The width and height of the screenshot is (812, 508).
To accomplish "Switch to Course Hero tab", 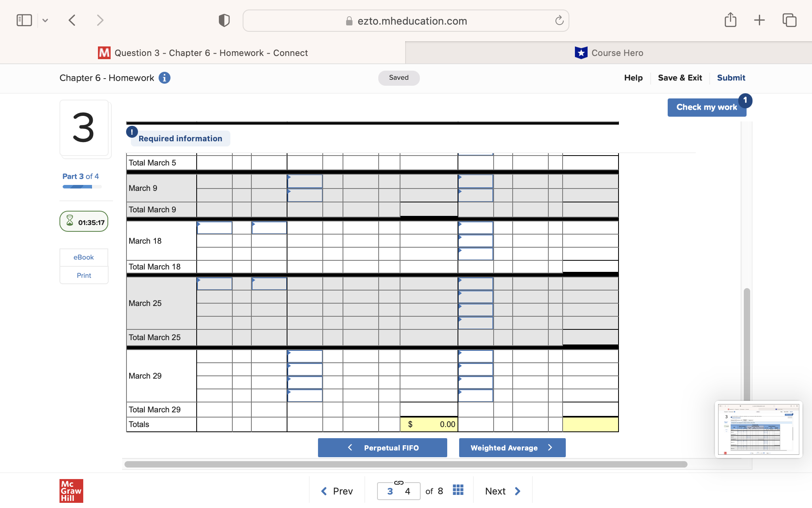I will point(609,53).
